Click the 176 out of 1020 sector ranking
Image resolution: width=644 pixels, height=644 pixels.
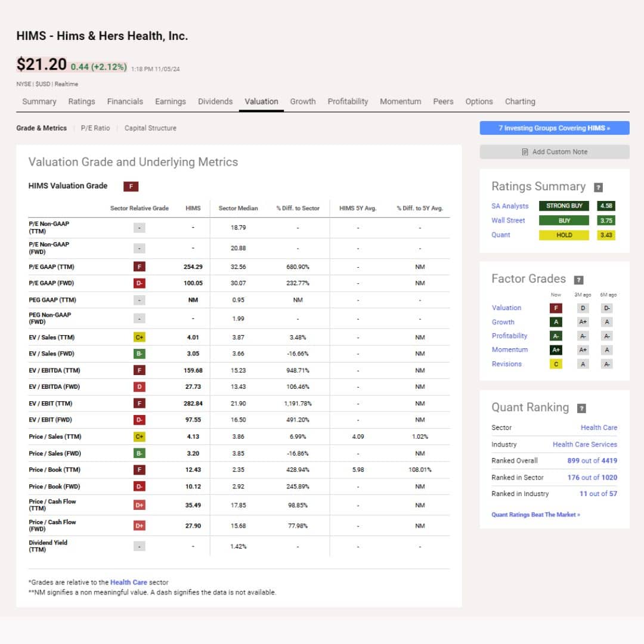pyautogui.click(x=592, y=478)
